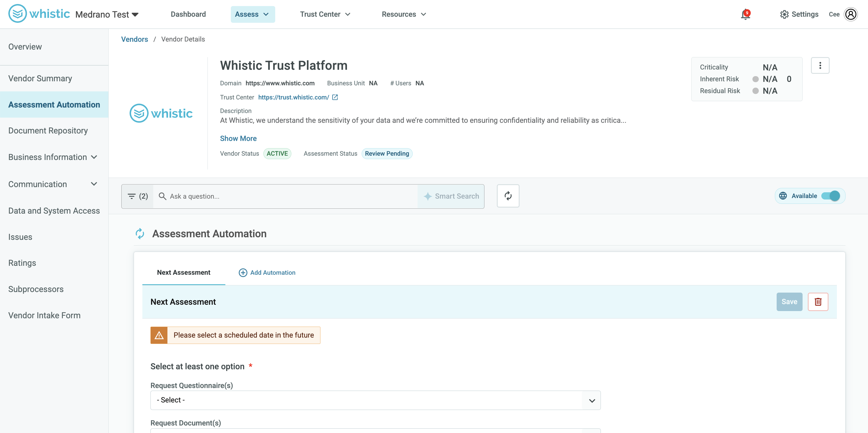The image size is (868, 433).
Task: Open the vendor three-dot options menu
Action: pos(820,65)
